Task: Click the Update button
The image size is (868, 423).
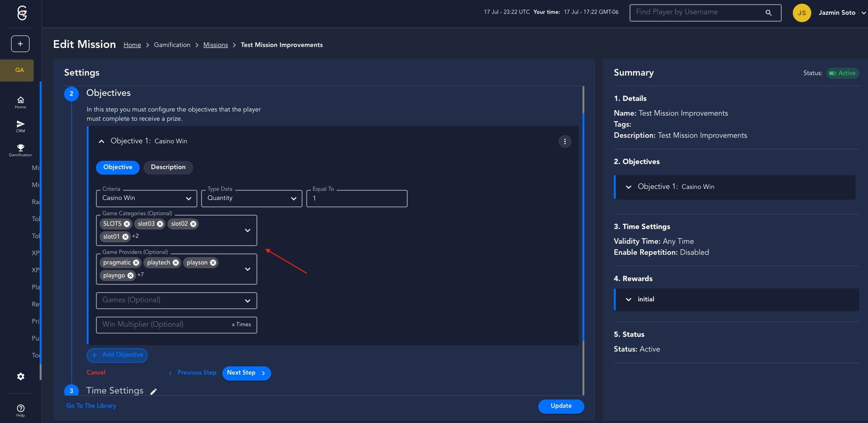Action: 561,406
